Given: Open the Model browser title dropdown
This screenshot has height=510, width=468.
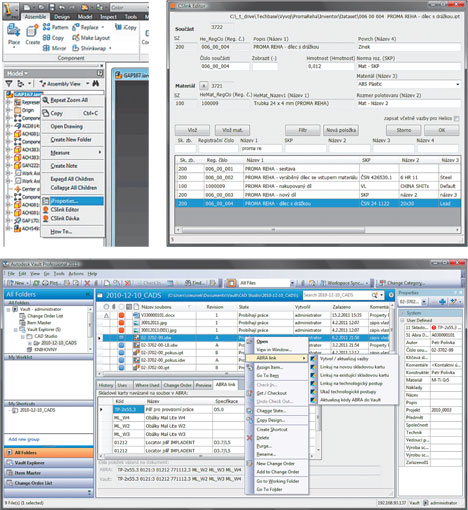Looking at the screenshot, I should (17, 73).
